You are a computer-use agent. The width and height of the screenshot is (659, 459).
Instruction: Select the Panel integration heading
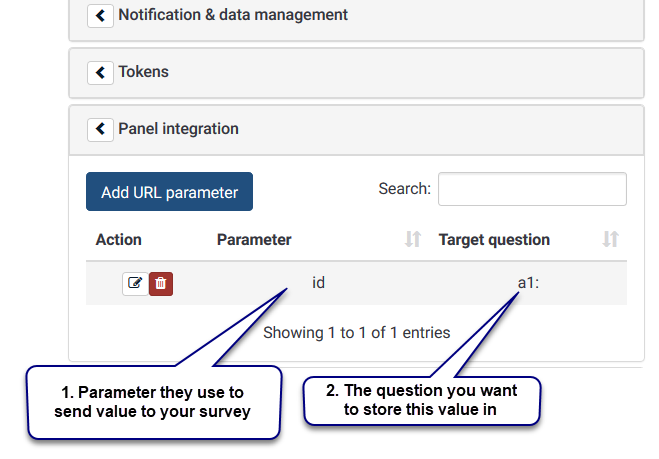(x=178, y=129)
